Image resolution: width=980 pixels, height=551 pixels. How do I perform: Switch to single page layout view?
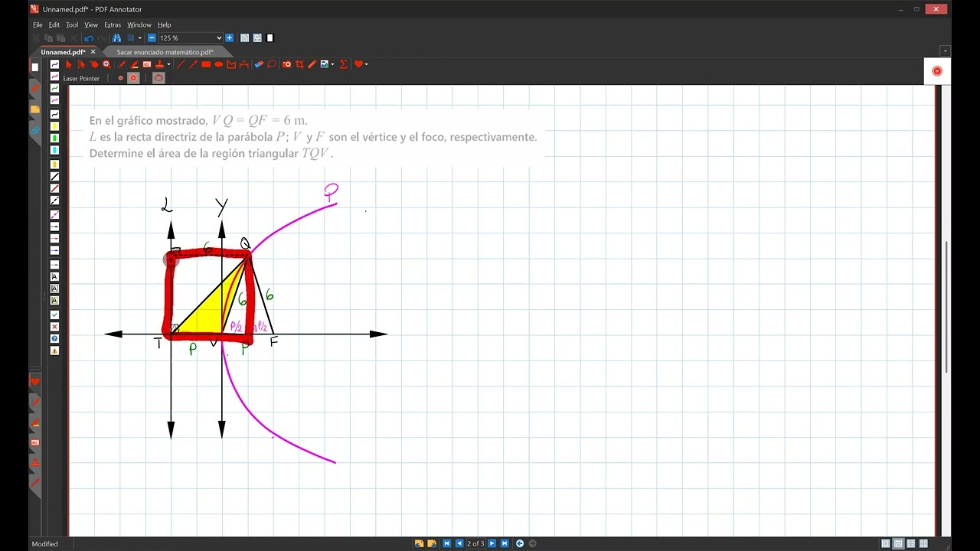886,543
